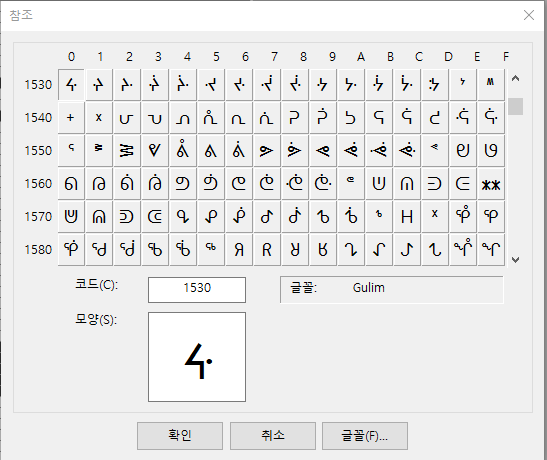The width and height of the screenshot is (547, 460).
Task: Choose the glyph in row 1560 column E
Action: (463, 183)
